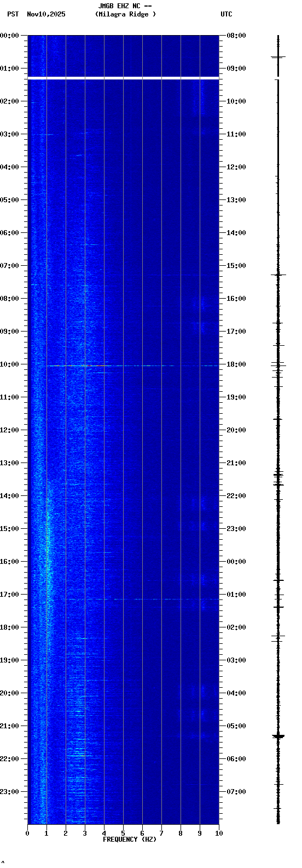The height and width of the screenshot is (868, 302).
Task: Click the '03:00' PST time label
Action: tap(10, 134)
